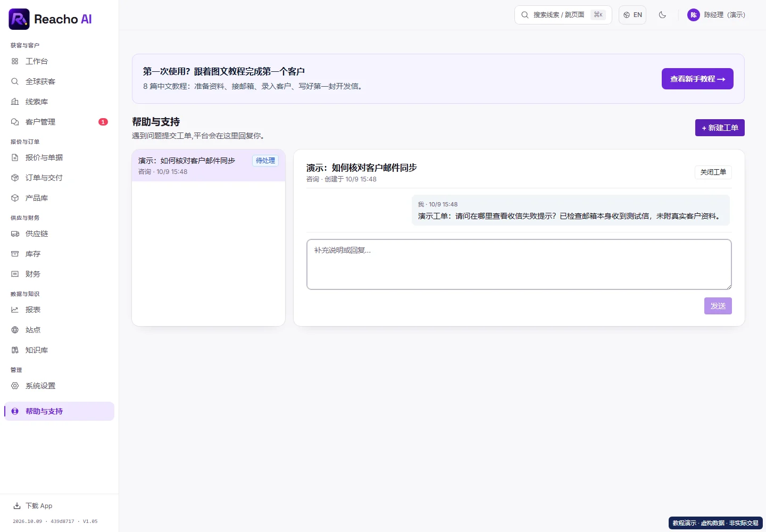
Task: Click 关闭工单 button
Action: coord(713,172)
